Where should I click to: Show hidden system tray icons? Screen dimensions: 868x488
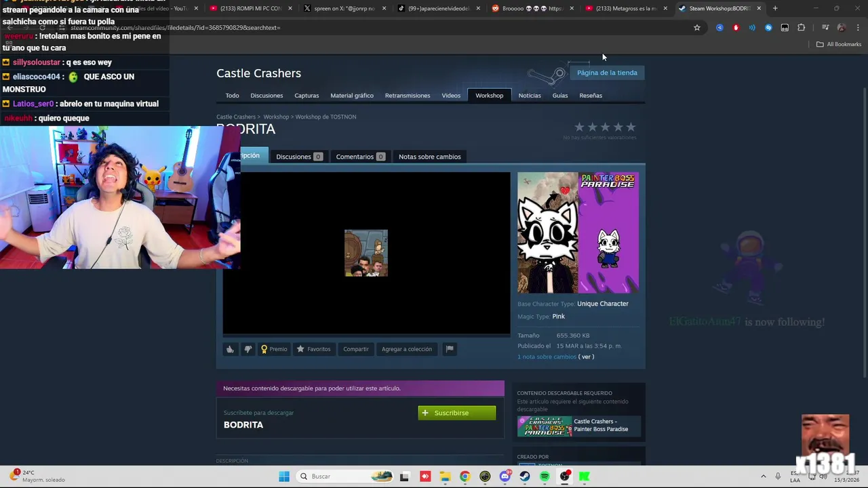(763, 476)
